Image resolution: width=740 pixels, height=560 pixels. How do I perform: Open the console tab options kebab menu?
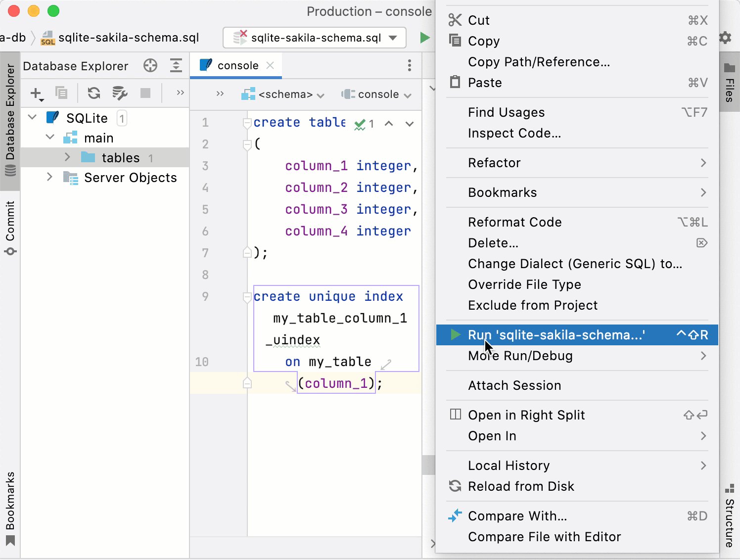click(409, 66)
